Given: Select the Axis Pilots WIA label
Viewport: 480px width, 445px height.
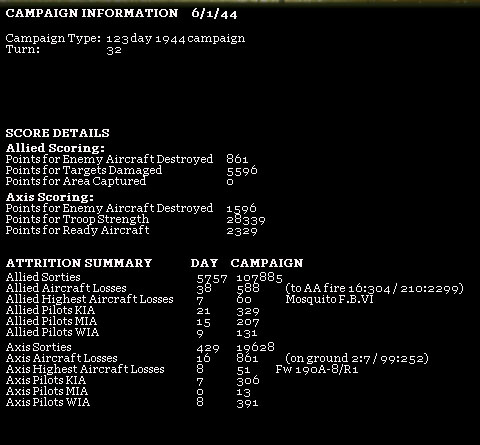Looking at the screenshot, I should click(x=48, y=402).
